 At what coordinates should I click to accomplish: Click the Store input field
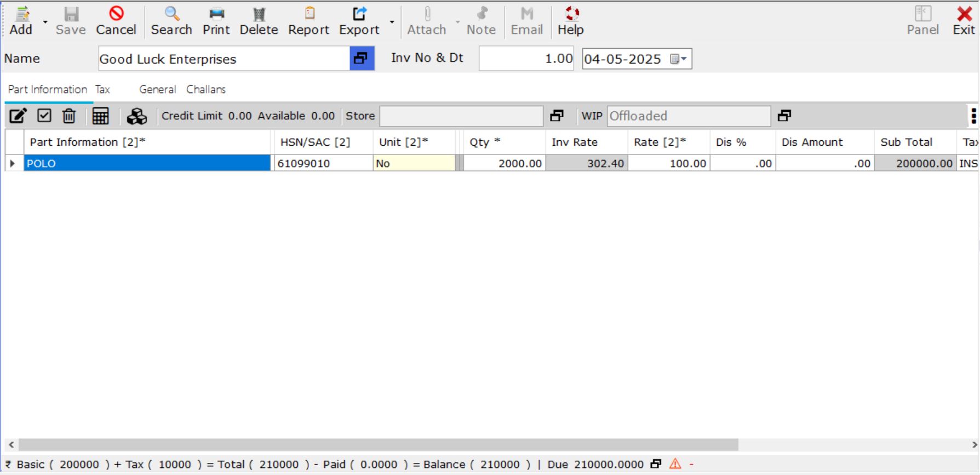click(461, 116)
